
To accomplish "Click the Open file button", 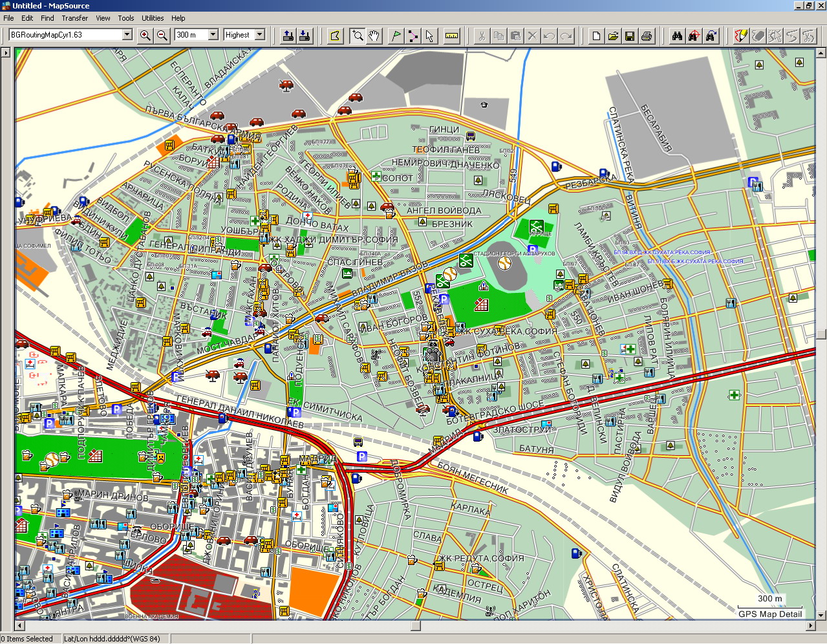I will (613, 36).
